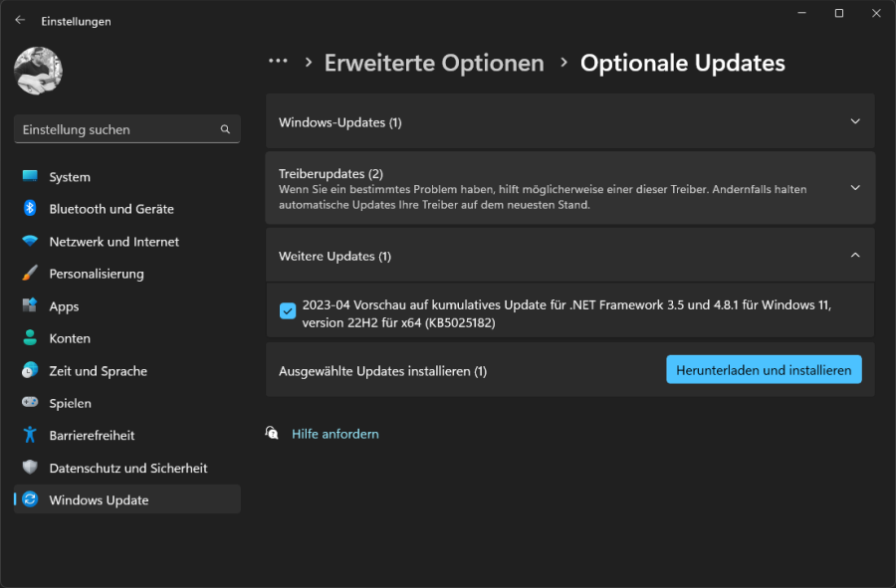Screen dimensions: 896x588
Task: Click the Netzwerk und Internet globe icon
Action: 28,241
